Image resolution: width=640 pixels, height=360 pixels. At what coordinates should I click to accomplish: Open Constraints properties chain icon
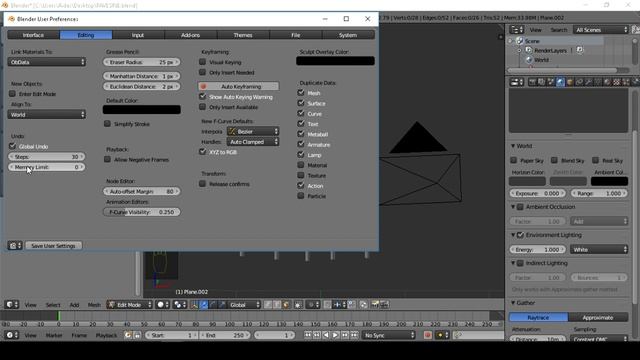point(580,82)
